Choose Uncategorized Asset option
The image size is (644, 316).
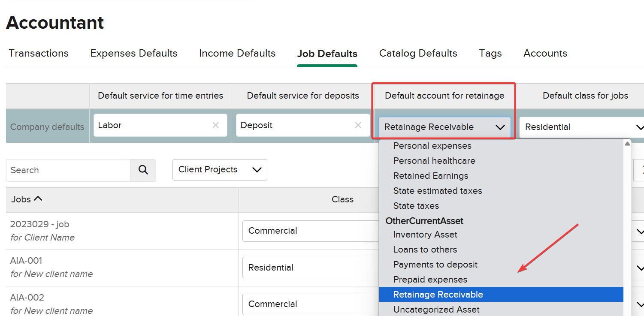[x=436, y=309]
